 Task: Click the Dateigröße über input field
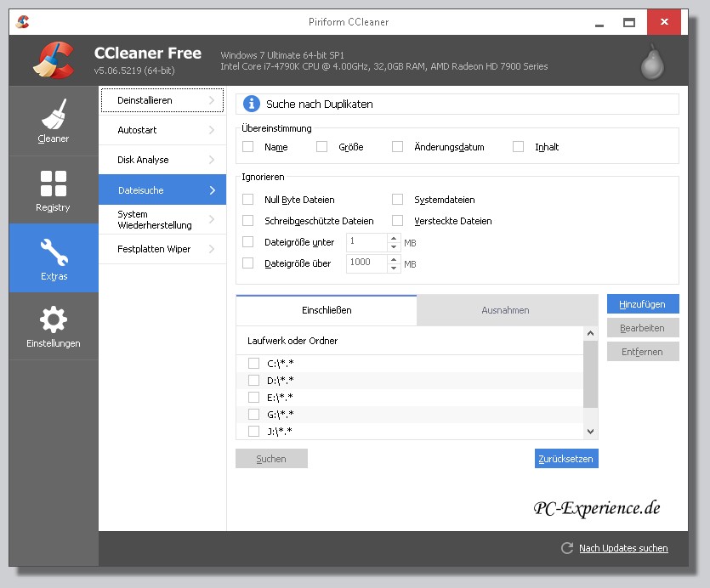pyautogui.click(x=366, y=263)
